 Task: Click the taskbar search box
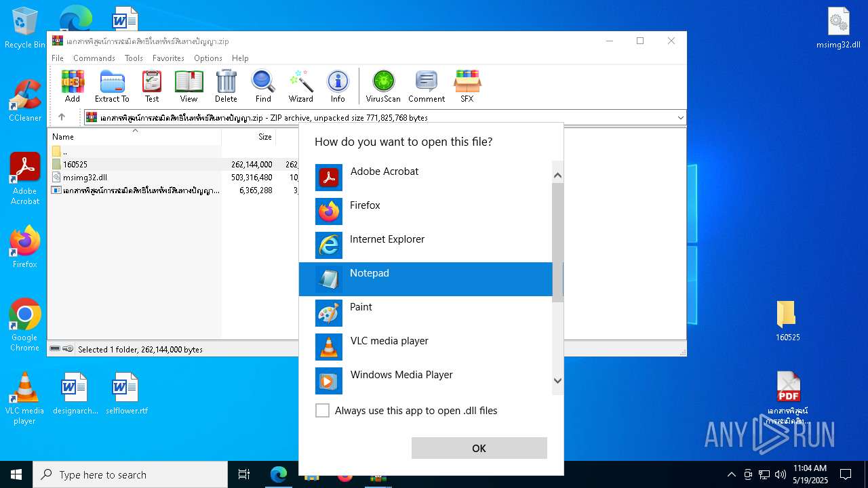[130, 474]
